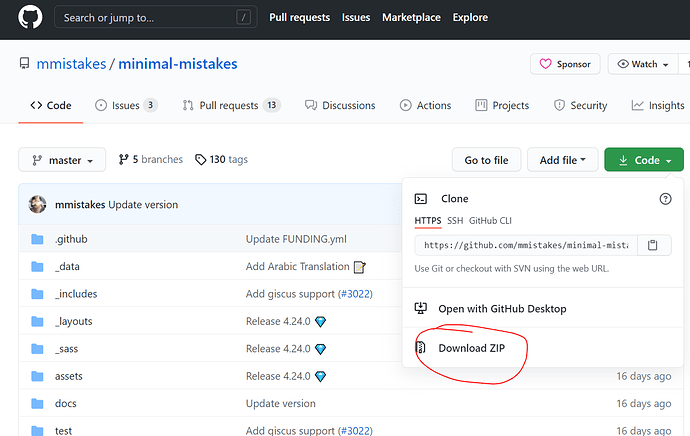Open the docs folder
Image resolution: width=690 pixels, height=436 pixels.
tap(66, 403)
